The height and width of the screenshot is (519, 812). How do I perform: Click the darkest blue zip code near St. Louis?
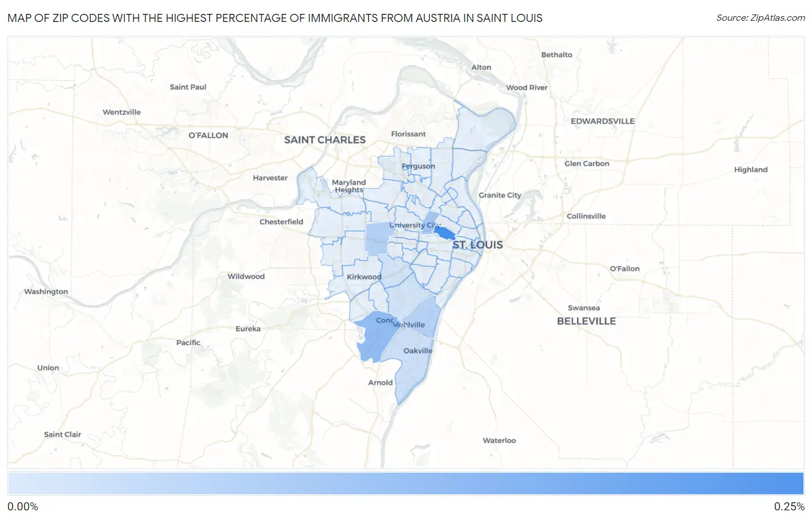444,233
